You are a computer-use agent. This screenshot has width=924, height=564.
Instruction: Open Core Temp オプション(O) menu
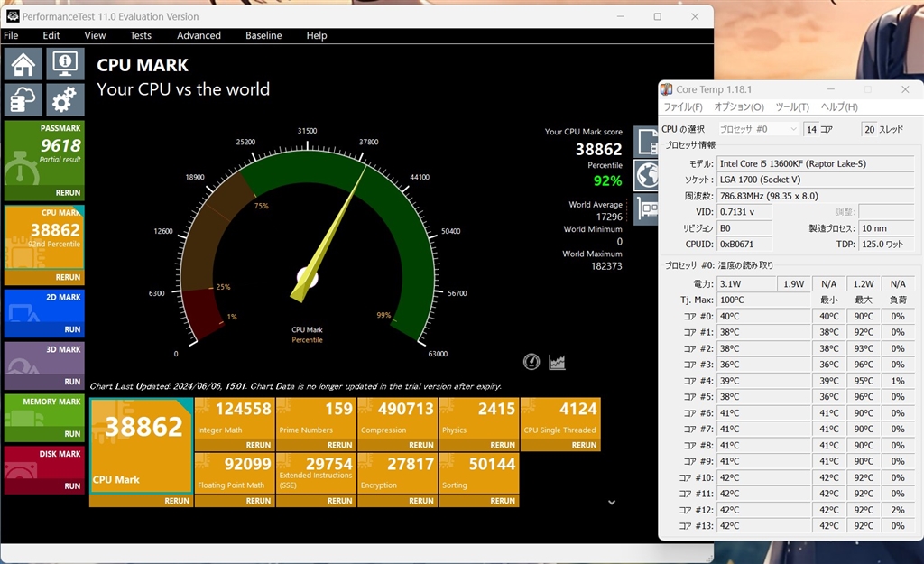tap(739, 106)
